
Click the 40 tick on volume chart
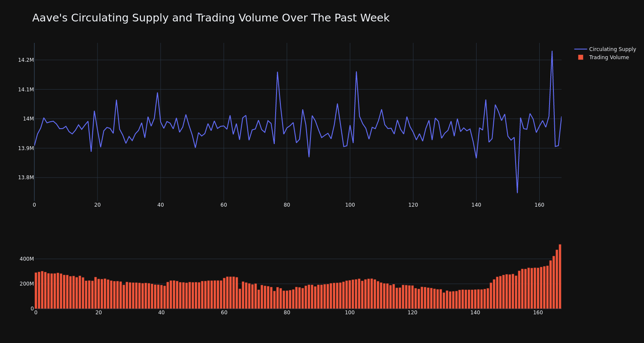(161, 313)
